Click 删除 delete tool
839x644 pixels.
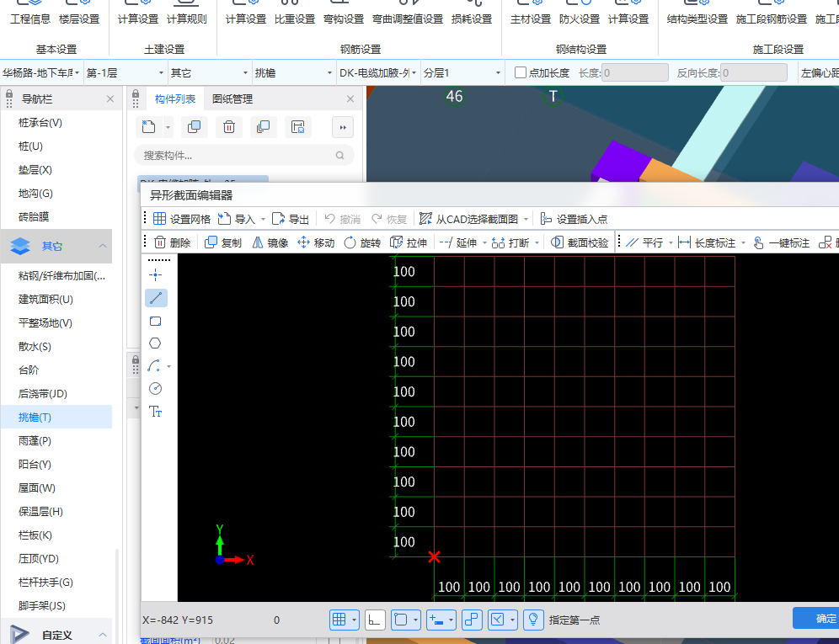[173, 242]
